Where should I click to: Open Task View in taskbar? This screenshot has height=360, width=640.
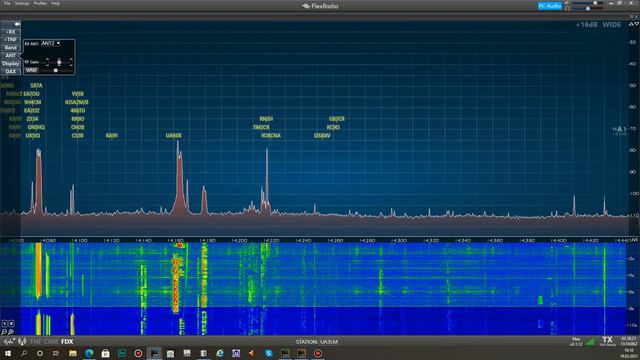click(56, 353)
